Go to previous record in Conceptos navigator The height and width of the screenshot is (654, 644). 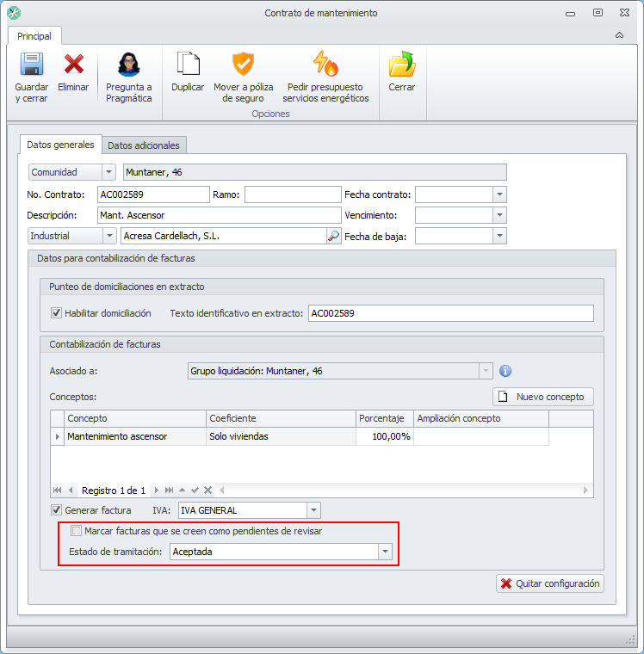click(71, 490)
